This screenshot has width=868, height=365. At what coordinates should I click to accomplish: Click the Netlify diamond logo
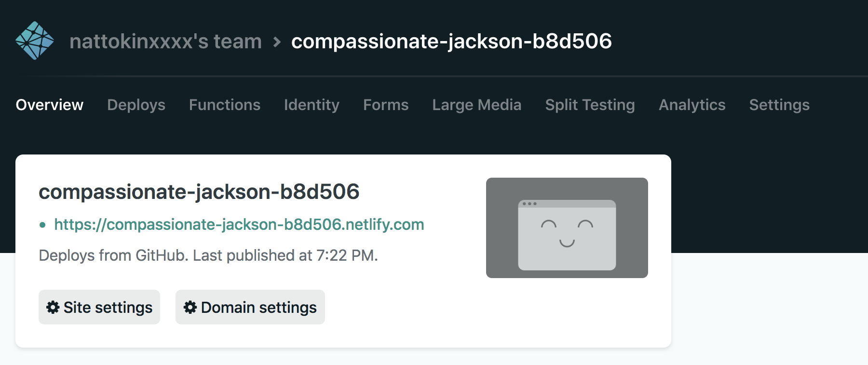click(x=35, y=41)
